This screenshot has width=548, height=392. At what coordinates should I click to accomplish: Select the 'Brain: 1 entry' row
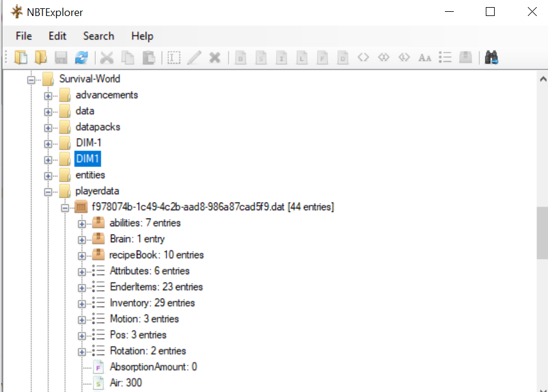pyautogui.click(x=137, y=239)
